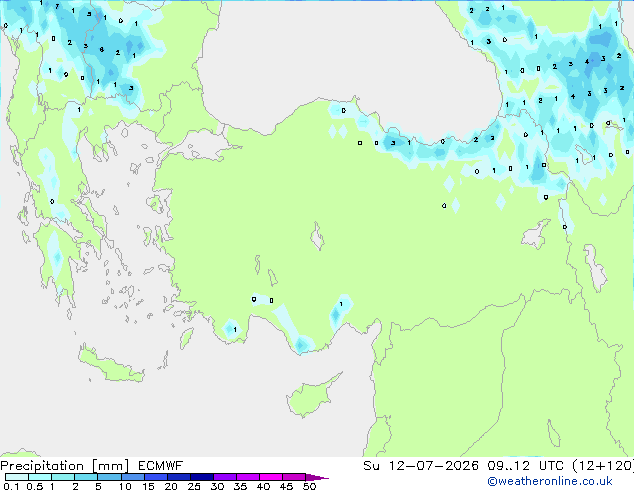Click the above-50 mm arrow tip of legend
The height and width of the screenshot is (490, 634).
tap(317, 477)
